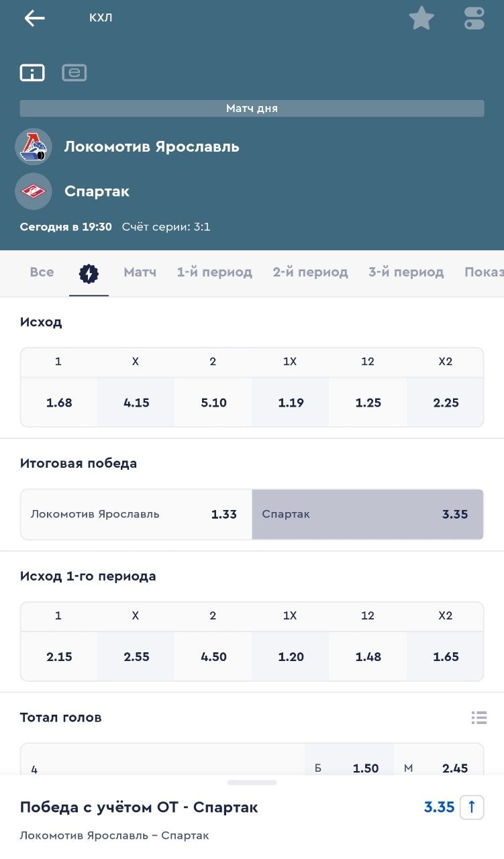This screenshot has width=504, height=859.
Task: Tap the back arrow icon
Action: pos(34,18)
